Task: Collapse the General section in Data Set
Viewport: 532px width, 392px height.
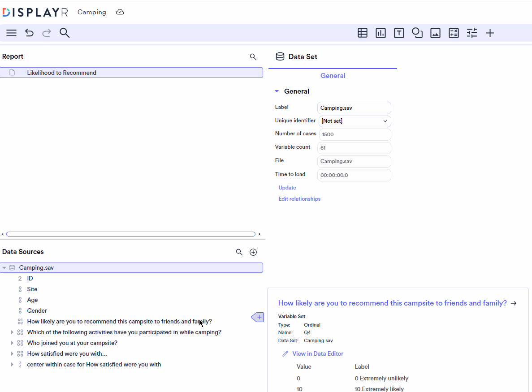Action: point(277,91)
